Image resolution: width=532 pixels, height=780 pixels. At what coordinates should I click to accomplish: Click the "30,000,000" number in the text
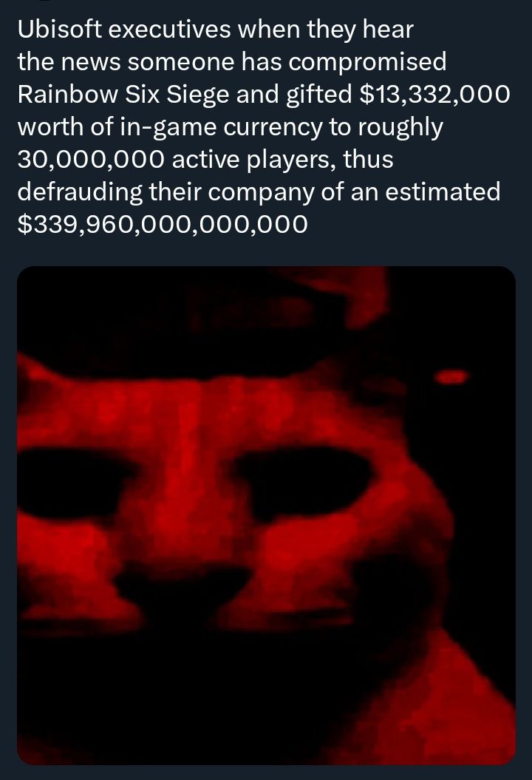click(x=90, y=160)
